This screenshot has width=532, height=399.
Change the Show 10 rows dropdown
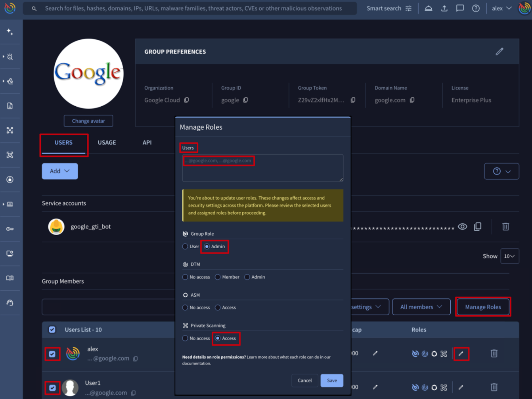coord(510,256)
